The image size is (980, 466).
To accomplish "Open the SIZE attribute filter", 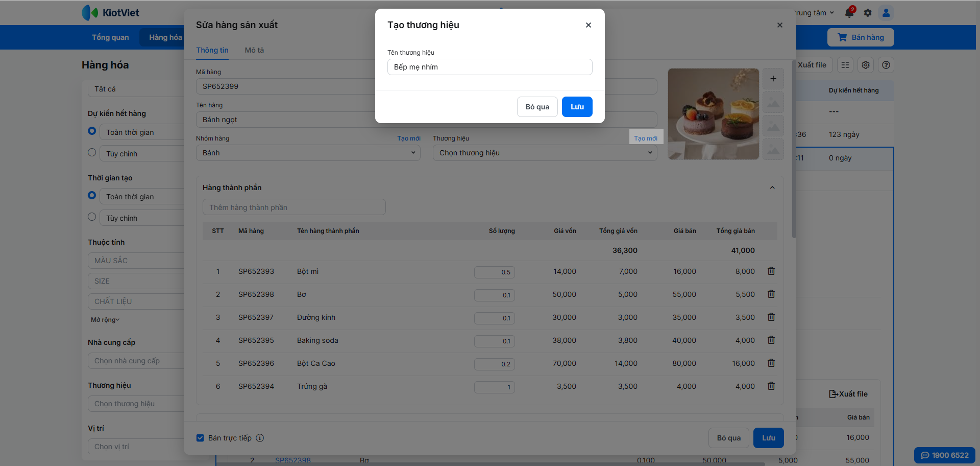I will tap(136, 281).
